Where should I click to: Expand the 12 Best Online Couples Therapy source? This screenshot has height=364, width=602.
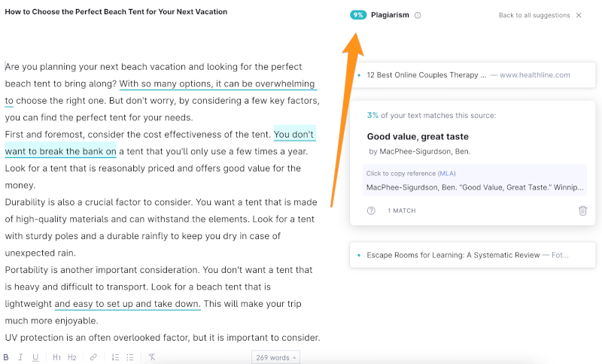473,74
